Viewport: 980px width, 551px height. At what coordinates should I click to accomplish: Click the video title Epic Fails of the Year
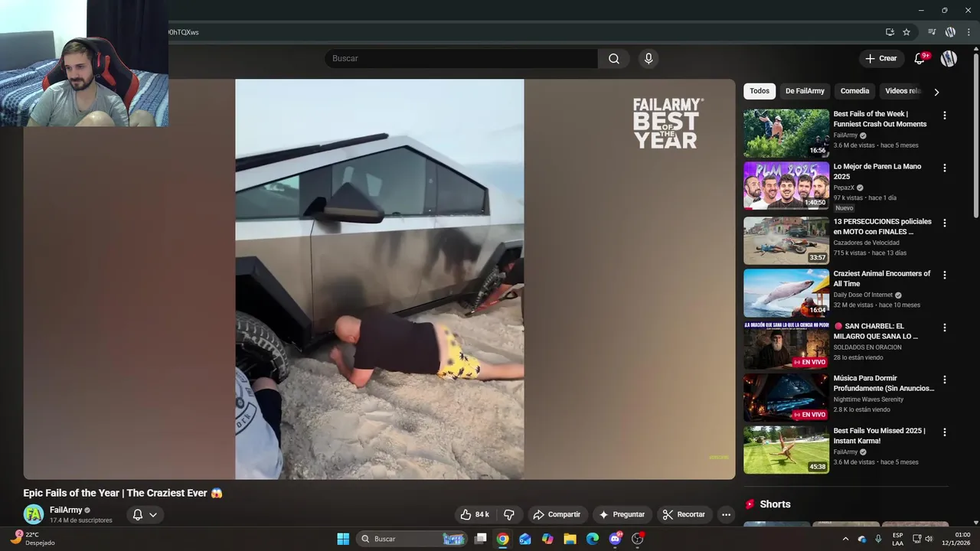coord(123,494)
